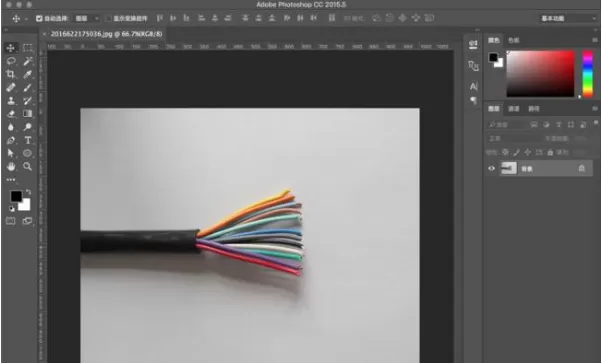Toggle the Auto-Select checkbox
Screen dimensions: 602x363
coord(39,18)
